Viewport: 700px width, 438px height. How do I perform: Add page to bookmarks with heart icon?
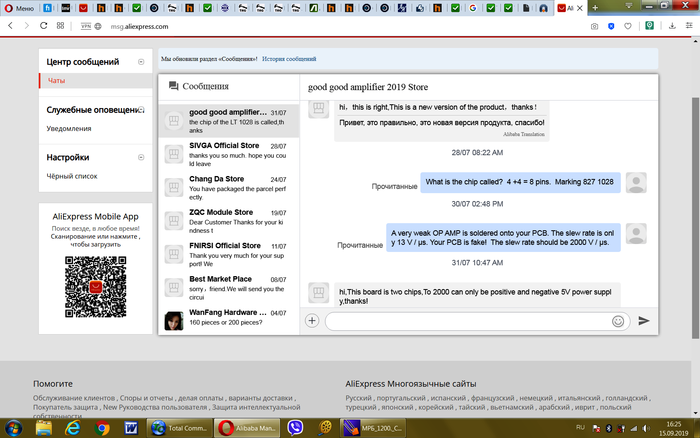coord(628,26)
